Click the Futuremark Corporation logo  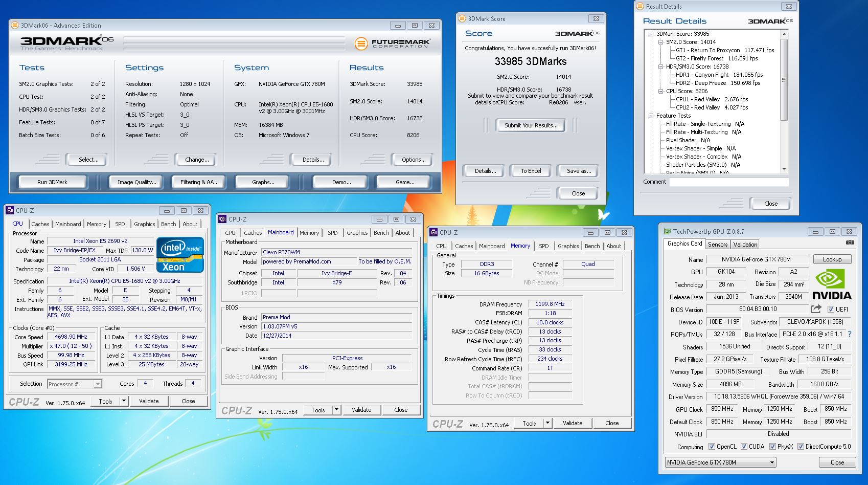(393, 44)
